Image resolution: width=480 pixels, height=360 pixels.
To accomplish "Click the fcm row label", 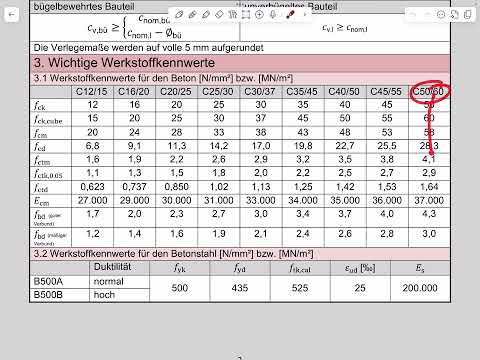I will pos(41,133).
